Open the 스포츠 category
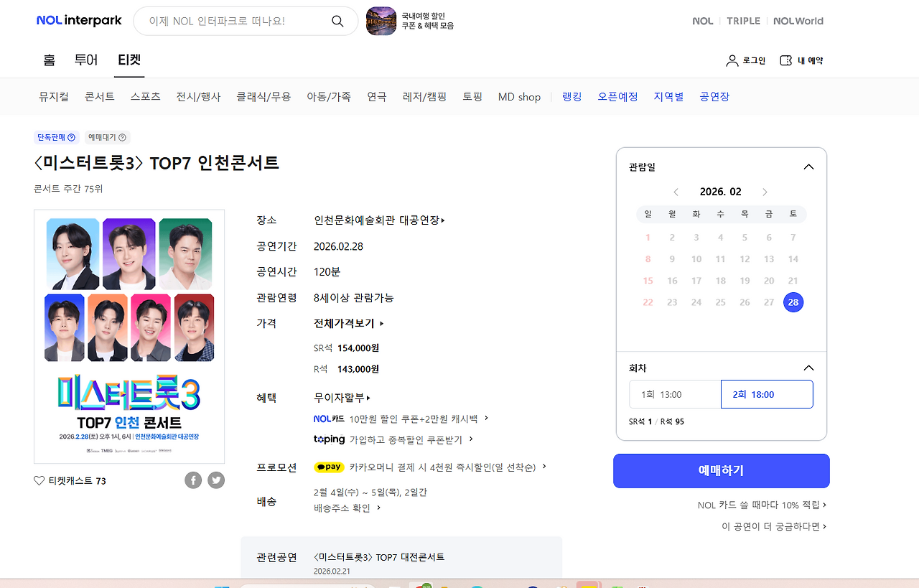The width and height of the screenshot is (919, 588). coord(146,96)
